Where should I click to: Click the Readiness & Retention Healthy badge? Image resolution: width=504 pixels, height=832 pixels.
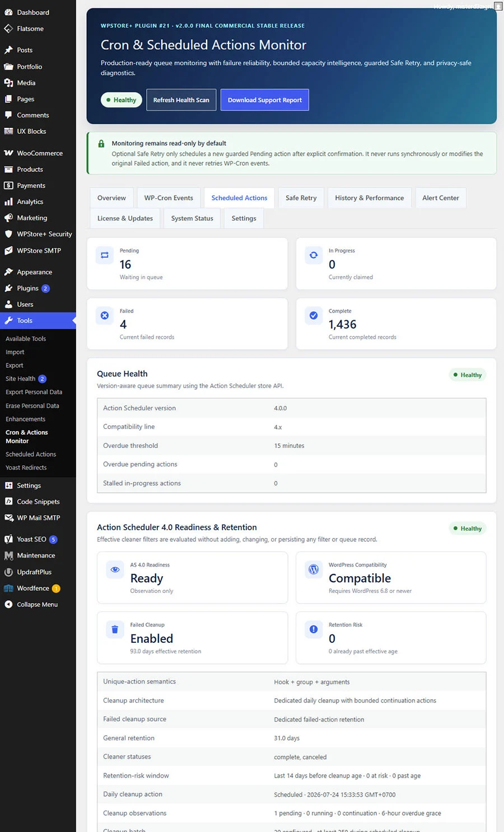tap(468, 529)
